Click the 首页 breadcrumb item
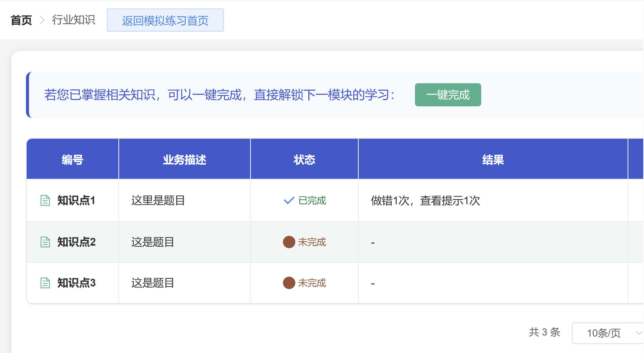 click(x=21, y=20)
